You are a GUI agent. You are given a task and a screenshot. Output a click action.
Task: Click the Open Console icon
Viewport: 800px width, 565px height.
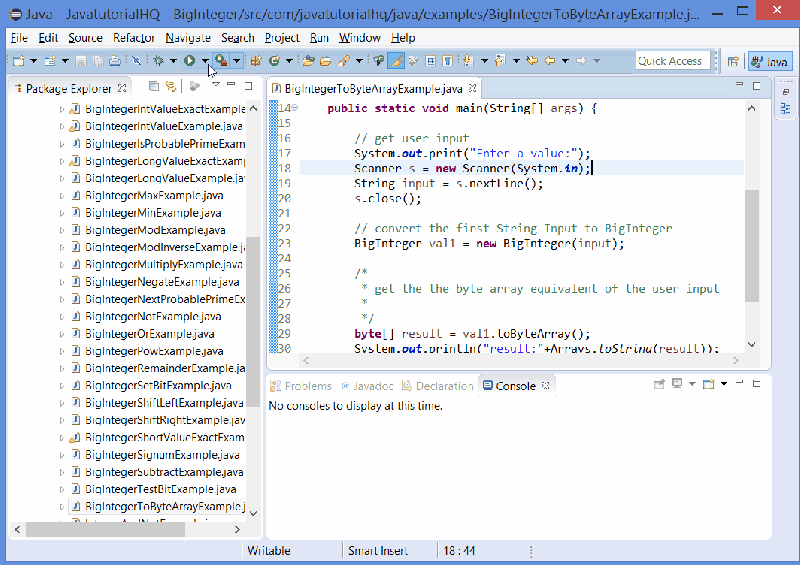(x=709, y=384)
